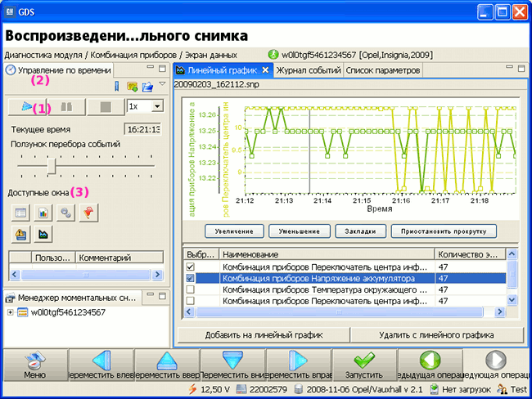
Task: Switch to Управление по времени tab
Action: click(58, 70)
